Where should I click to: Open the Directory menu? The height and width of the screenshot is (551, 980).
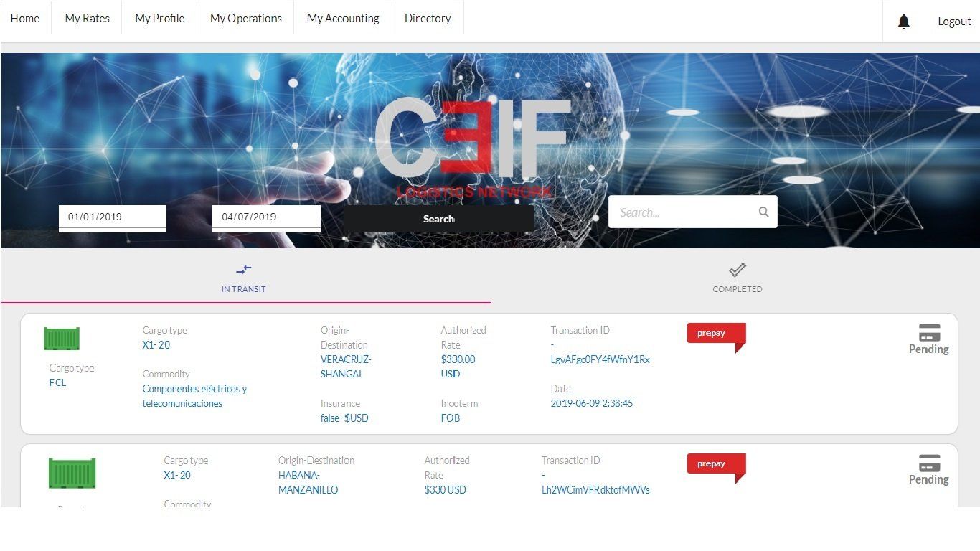coord(428,19)
